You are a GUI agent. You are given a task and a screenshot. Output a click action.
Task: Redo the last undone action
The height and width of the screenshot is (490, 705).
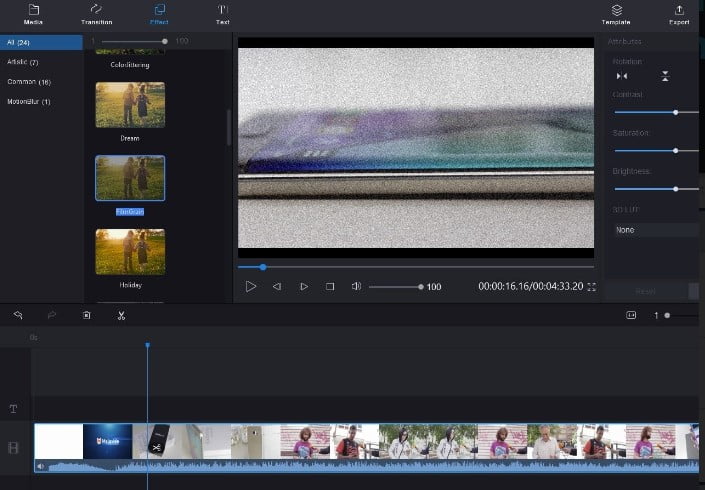pyautogui.click(x=52, y=315)
